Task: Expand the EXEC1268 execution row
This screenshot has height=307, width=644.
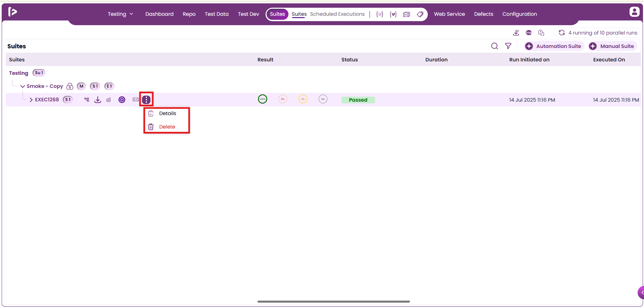Action: [31, 100]
